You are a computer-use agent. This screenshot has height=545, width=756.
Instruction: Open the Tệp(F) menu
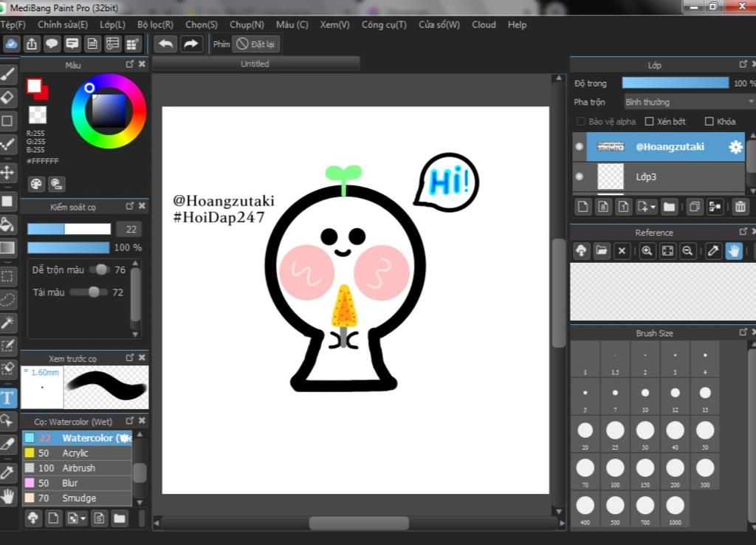coord(13,24)
